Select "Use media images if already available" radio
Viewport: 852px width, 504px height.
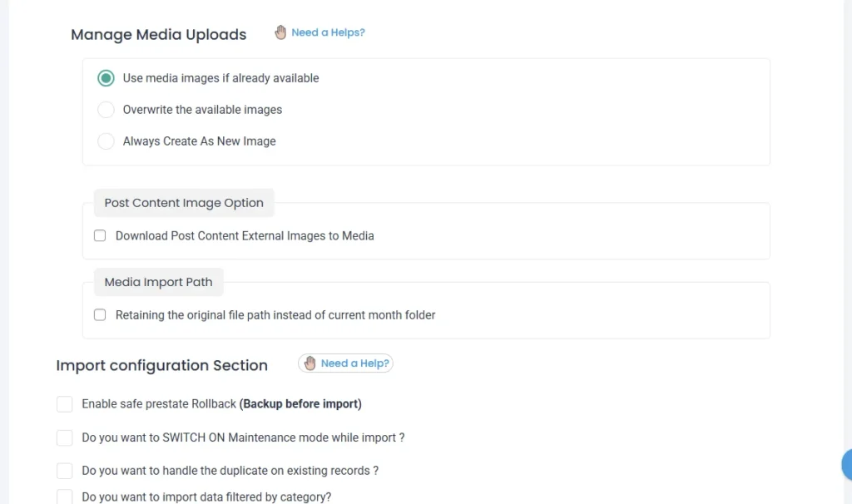click(106, 78)
